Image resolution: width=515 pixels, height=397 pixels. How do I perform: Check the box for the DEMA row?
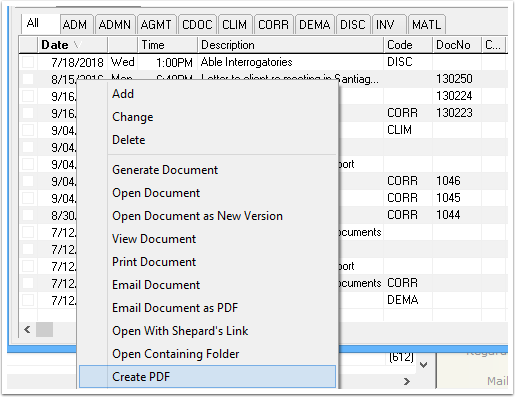[x=28, y=300]
